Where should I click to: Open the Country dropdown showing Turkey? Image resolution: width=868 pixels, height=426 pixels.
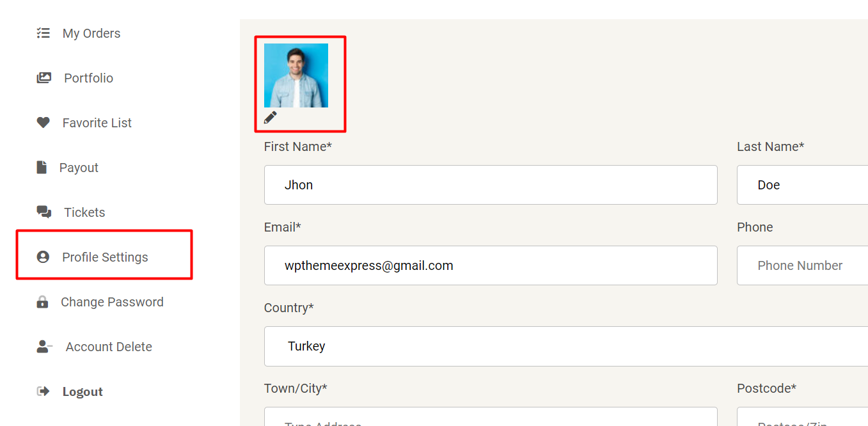566,346
